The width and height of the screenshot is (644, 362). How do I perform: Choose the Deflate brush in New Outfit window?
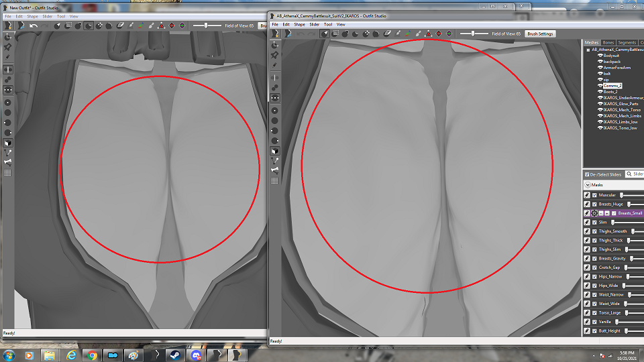pos(89,25)
